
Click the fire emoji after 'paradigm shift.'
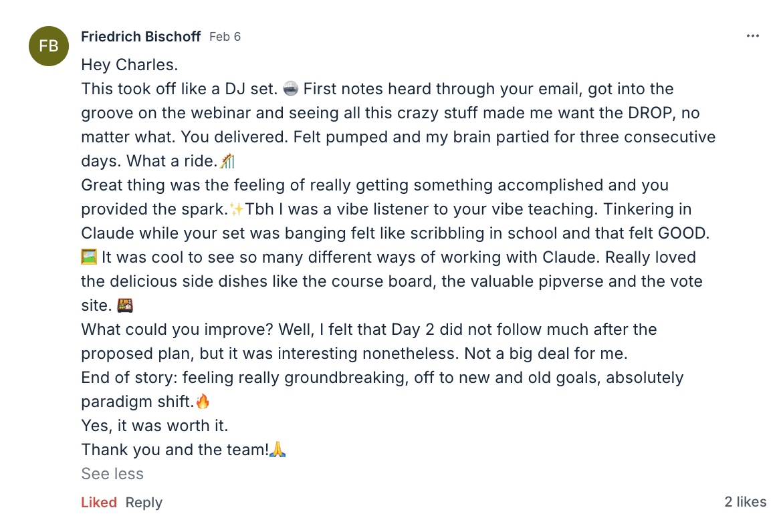pyautogui.click(x=203, y=402)
